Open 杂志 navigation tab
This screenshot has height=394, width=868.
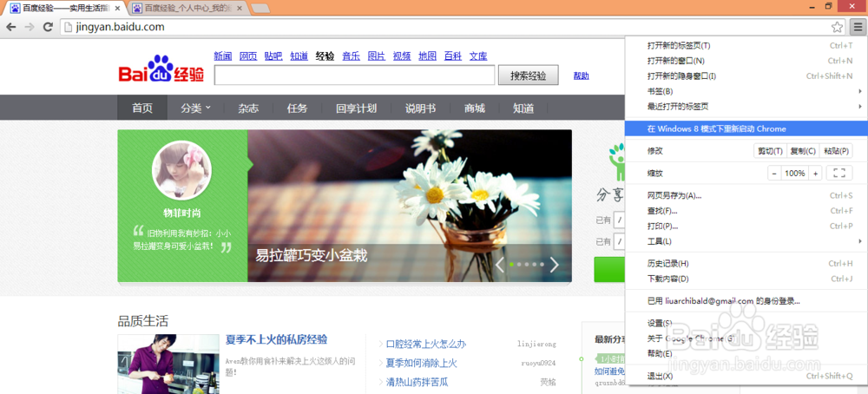point(248,108)
